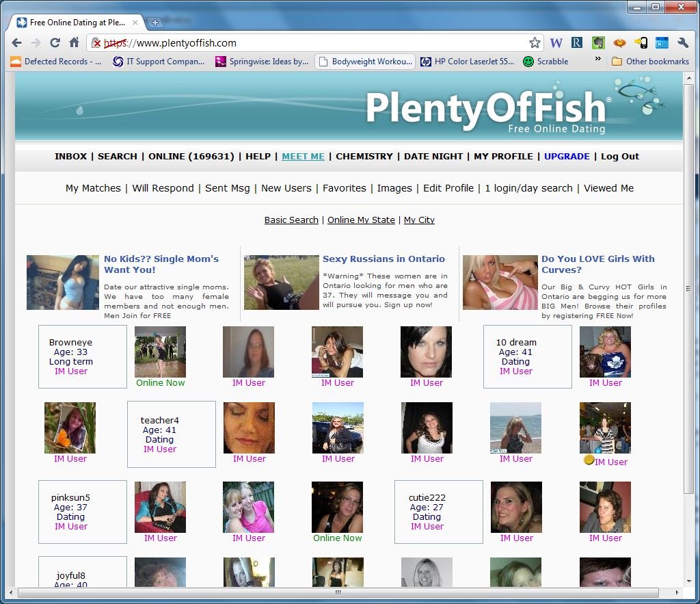Click the scroll down arrow at bottom right
700x604 pixels.
tap(689, 581)
